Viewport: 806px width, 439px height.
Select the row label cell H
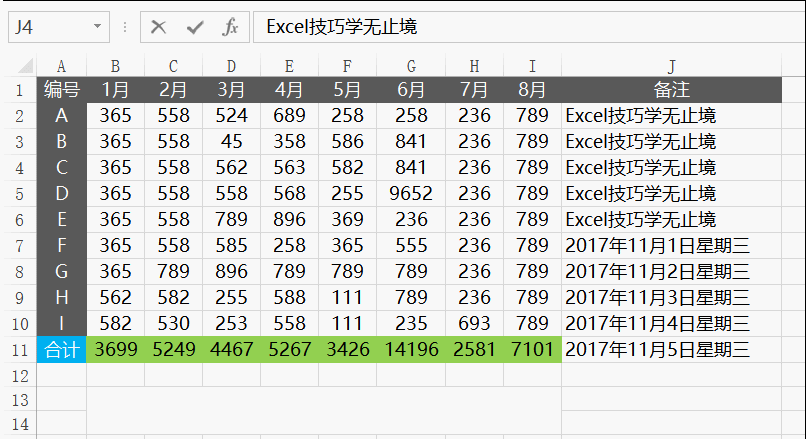click(62, 298)
